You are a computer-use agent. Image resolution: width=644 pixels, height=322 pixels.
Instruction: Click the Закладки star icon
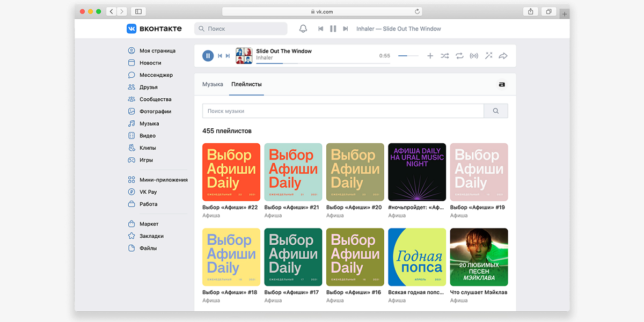coord(131,236)
